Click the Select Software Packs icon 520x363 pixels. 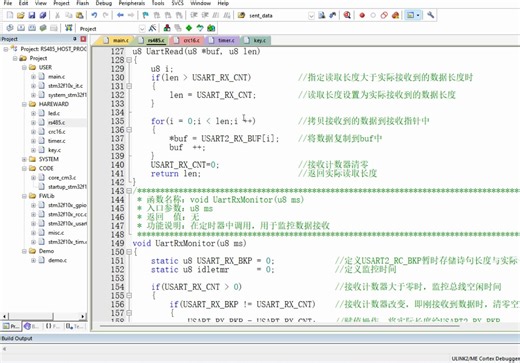click(x=200, y=28)
